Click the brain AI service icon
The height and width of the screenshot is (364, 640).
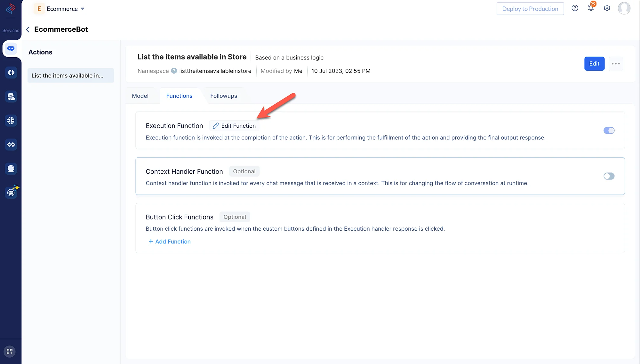click(11, 121)
